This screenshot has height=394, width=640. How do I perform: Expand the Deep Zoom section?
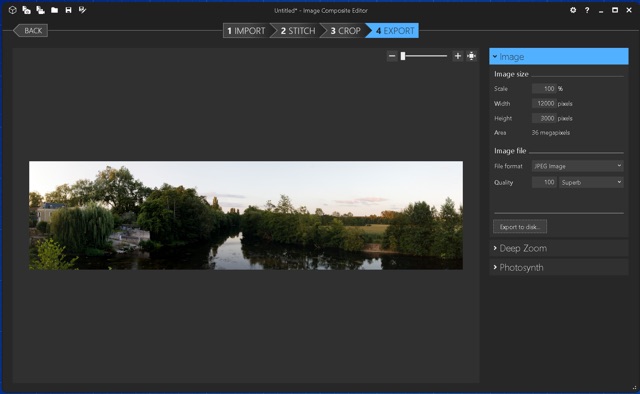coord(559,248)
